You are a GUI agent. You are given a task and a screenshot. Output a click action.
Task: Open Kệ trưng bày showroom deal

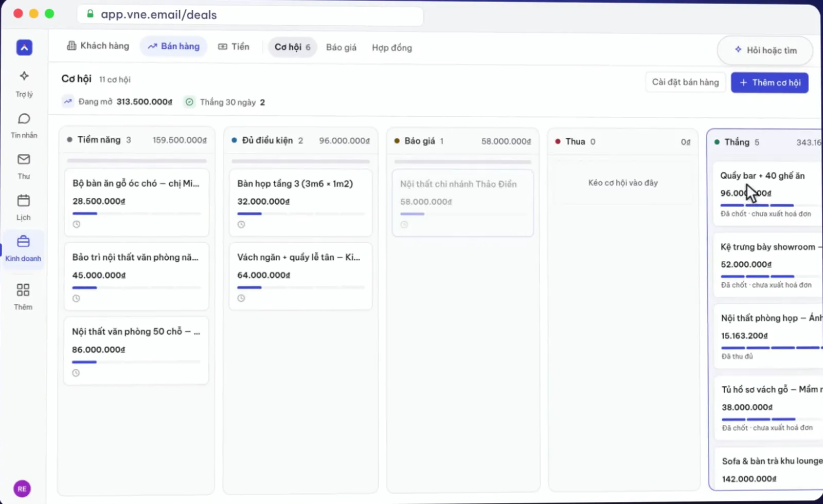(769, 265)
